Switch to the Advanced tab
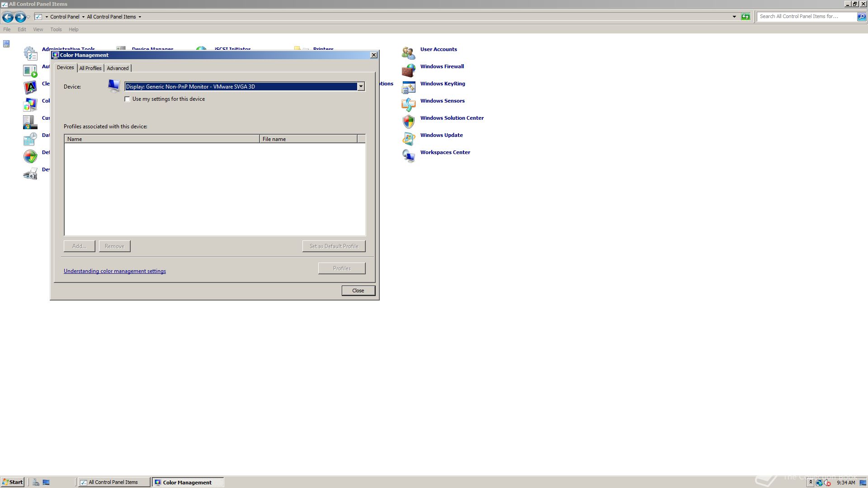This screenshot has width=868, height=488. (118, 68)
